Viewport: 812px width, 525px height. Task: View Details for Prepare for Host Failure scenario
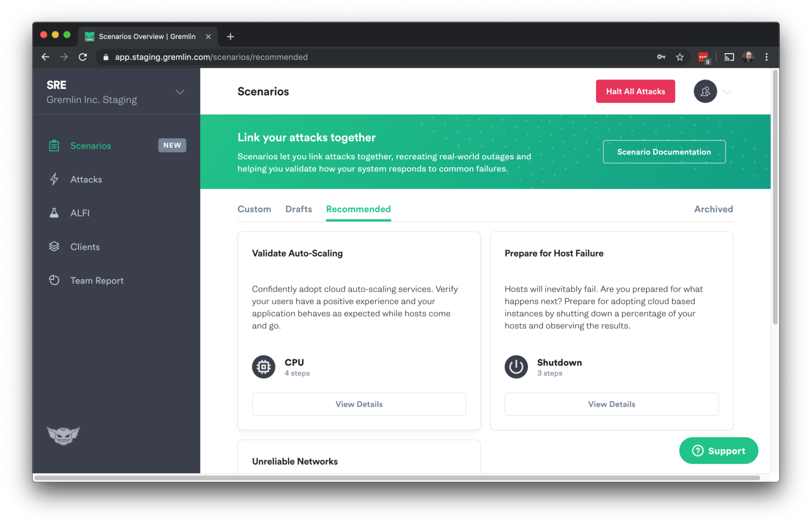611,404
